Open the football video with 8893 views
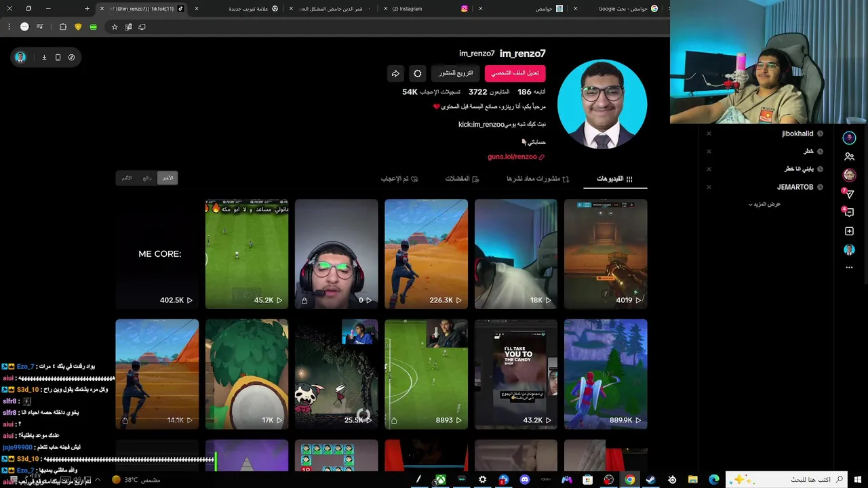The height and width of the screenshot is (488, 868). [426, 374]
